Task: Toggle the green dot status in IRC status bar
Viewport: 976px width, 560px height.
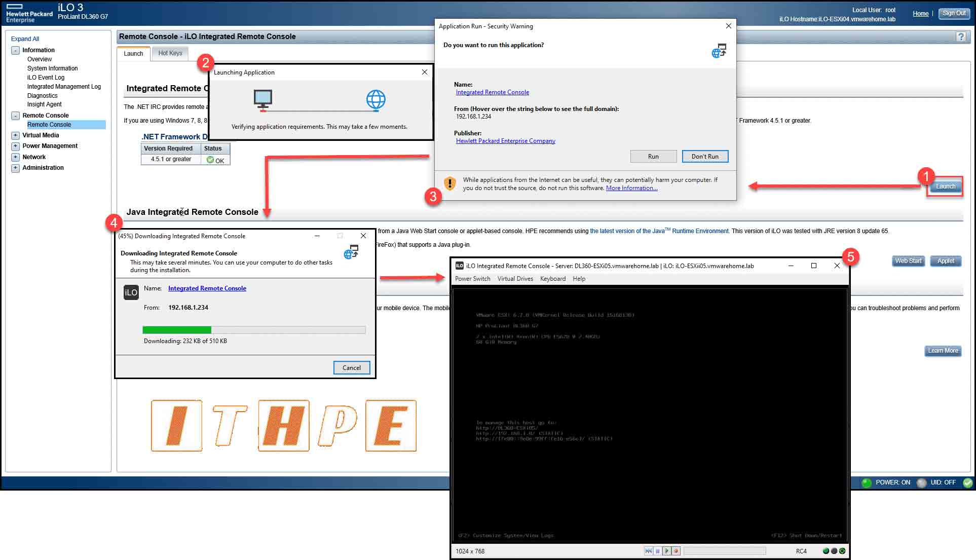Action: point(823,550)
